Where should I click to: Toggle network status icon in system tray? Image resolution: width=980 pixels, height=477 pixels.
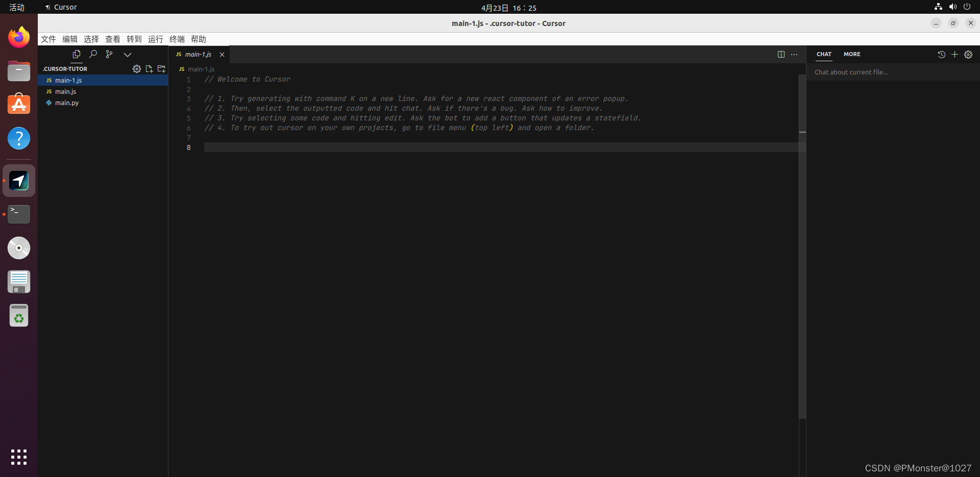(x=938, y=7)
